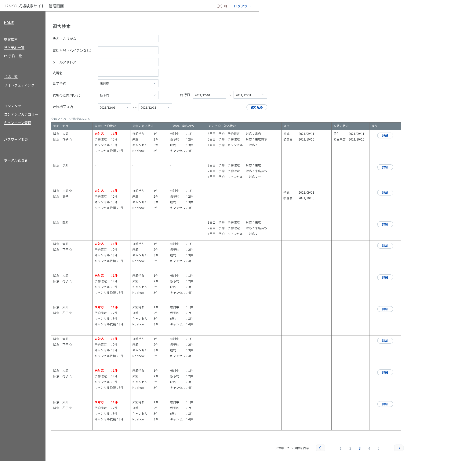Image resolution: width=476 pixels, height=461 pixels.
Task: Go to 見学予約一覧 in the sidebar
Action: 14,48
